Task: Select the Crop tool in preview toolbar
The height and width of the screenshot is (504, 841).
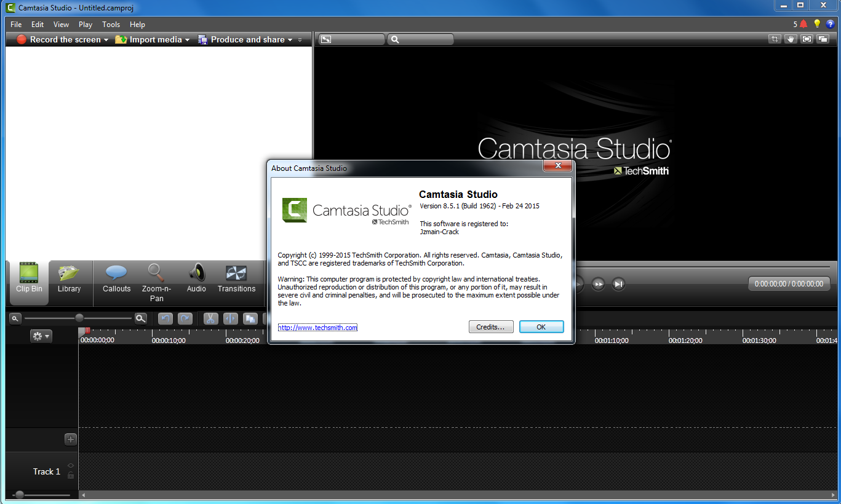Action: [775, 39]
